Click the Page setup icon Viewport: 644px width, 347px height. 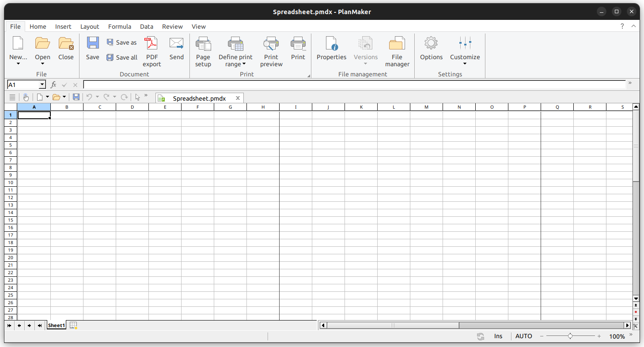tap(203, 49)
